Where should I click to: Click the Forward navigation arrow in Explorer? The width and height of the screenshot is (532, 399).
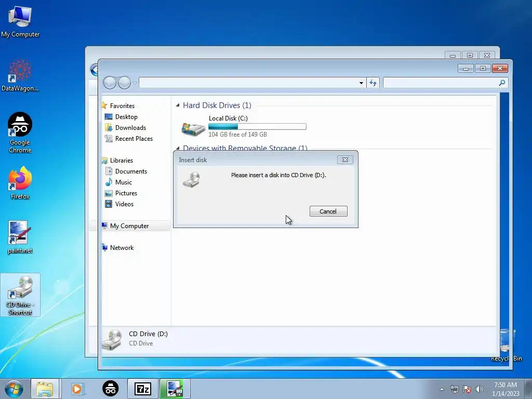pyautogui.click(x=124, y=83)
